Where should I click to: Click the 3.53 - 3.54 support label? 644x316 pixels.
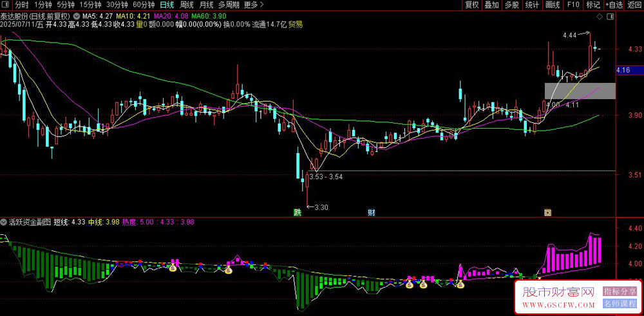(x=326, y=176)
